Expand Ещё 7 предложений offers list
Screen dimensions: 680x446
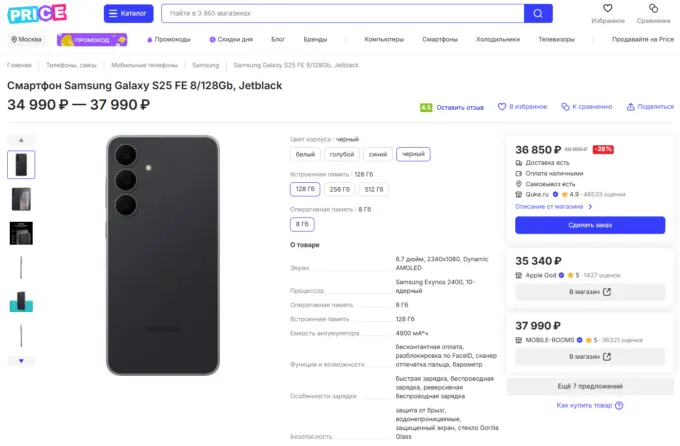[590, 386]
